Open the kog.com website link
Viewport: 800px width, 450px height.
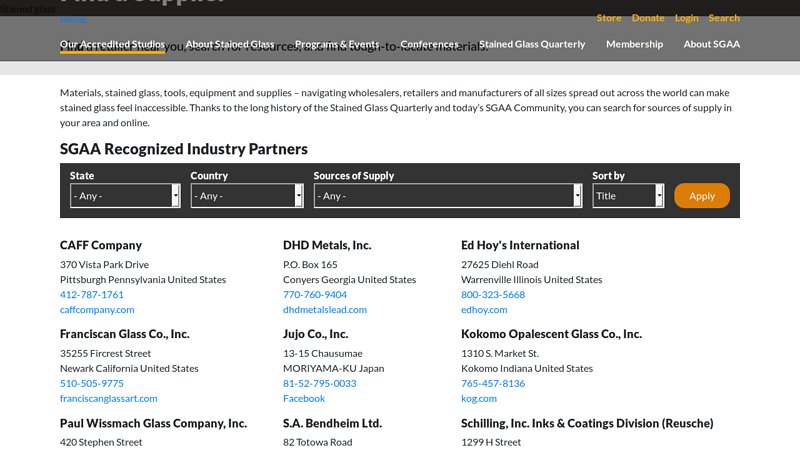[x=478, y=399]
